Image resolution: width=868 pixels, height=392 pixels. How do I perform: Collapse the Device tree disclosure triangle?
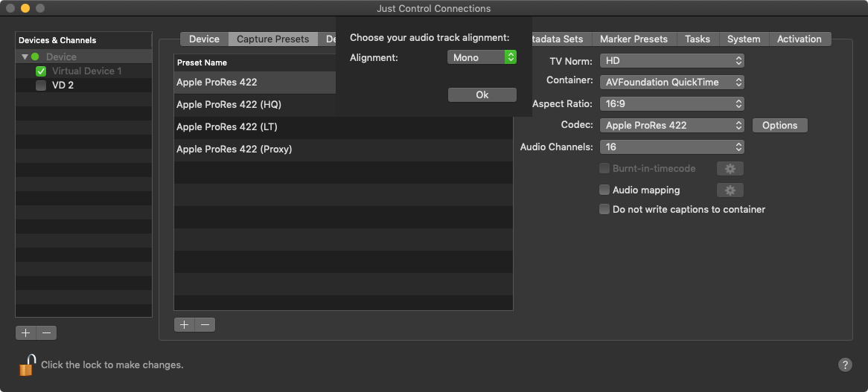click(x=25, y=57)
